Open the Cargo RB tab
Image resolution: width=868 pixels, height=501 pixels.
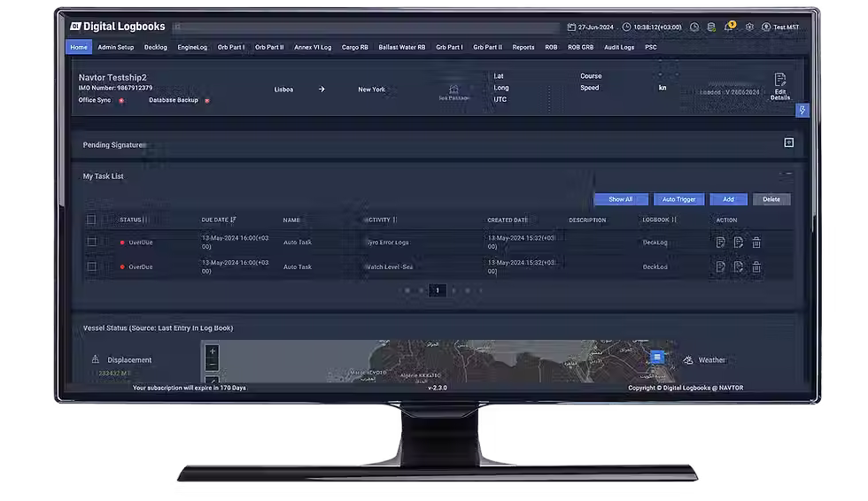pyautogui.click(x=355, y=47)
